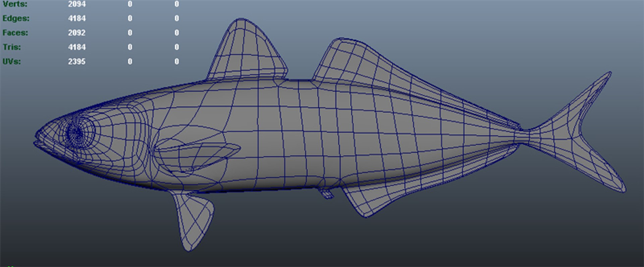Image resolution: width=644 pixels, height=267 pixels.
Task: Click the UVs label in the HUD
Action: [12, 62]
